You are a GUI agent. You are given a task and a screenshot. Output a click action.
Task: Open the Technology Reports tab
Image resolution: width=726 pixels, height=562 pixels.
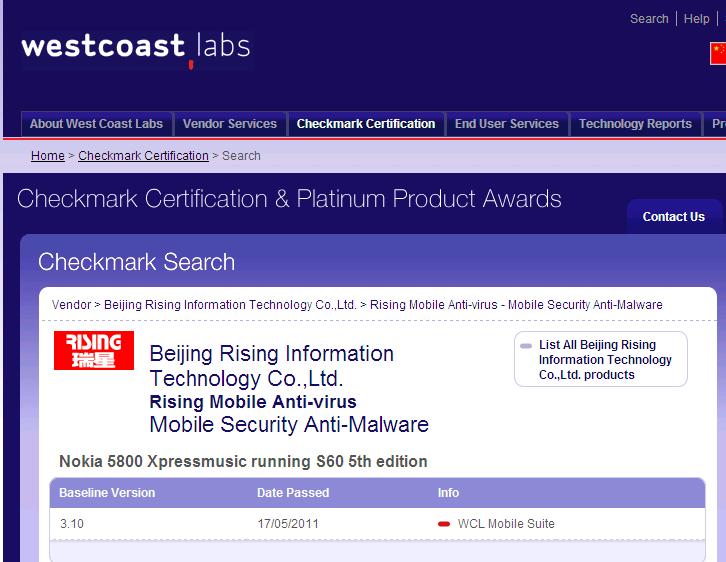[x=635, y=124]
